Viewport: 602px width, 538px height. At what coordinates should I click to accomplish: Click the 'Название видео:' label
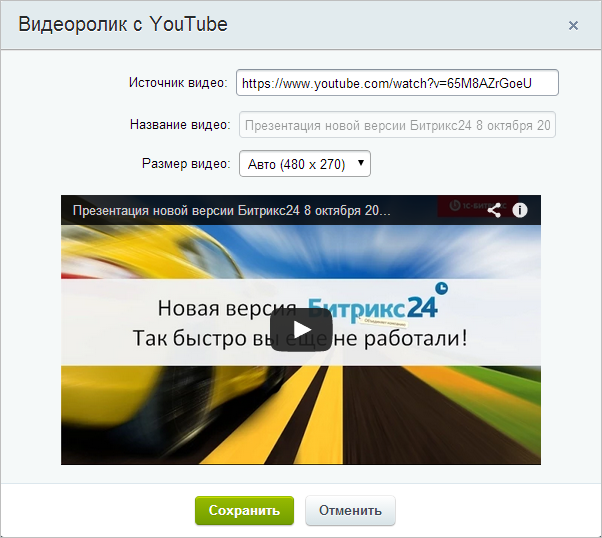(x=180, y=125)
